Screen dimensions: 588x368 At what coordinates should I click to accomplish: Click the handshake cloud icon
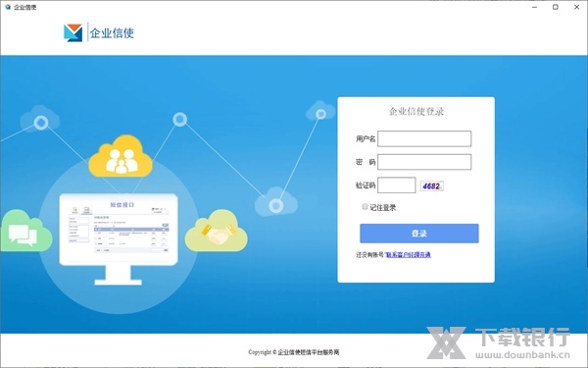click(x=217, y=231)
